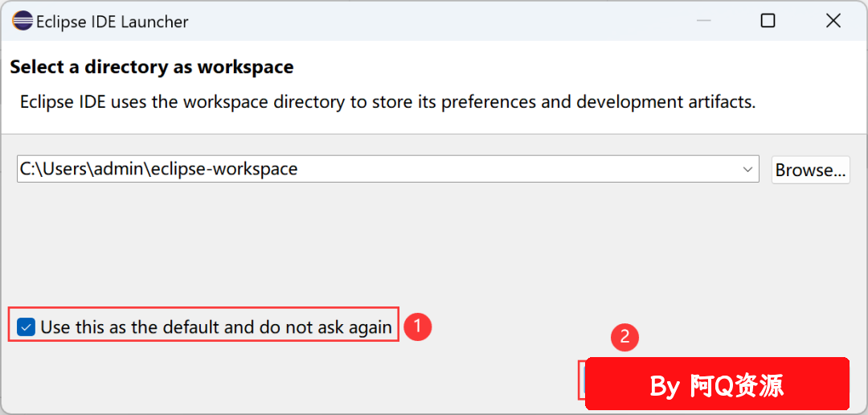Click 'Select a directory as workspace' heading
Screen dimensions: 868x415
coord(152,68)
